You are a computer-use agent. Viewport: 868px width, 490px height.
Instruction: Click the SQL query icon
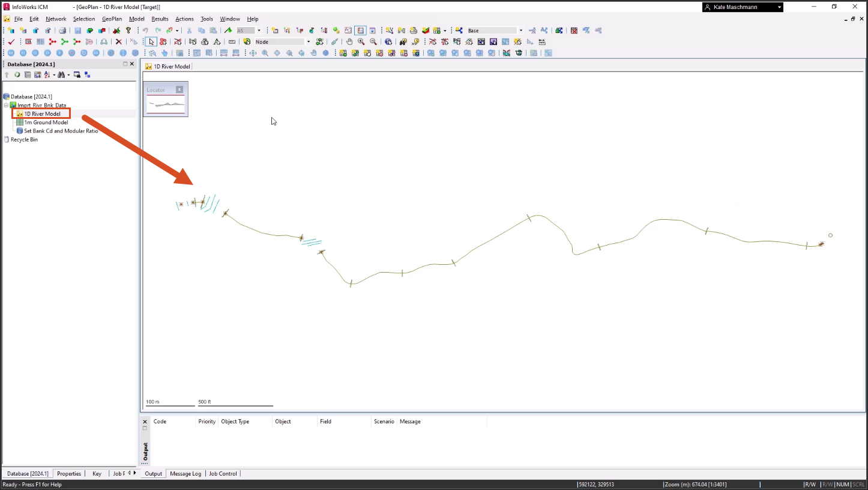(x=28, y=42)
